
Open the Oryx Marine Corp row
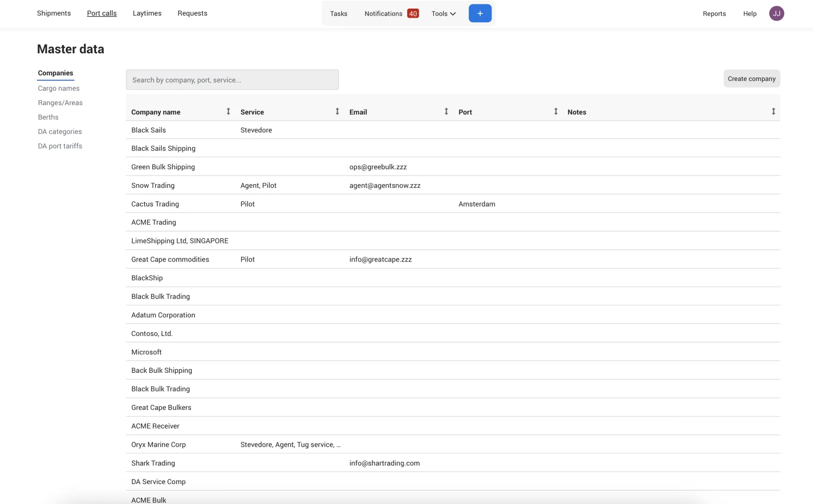[453, 444]
